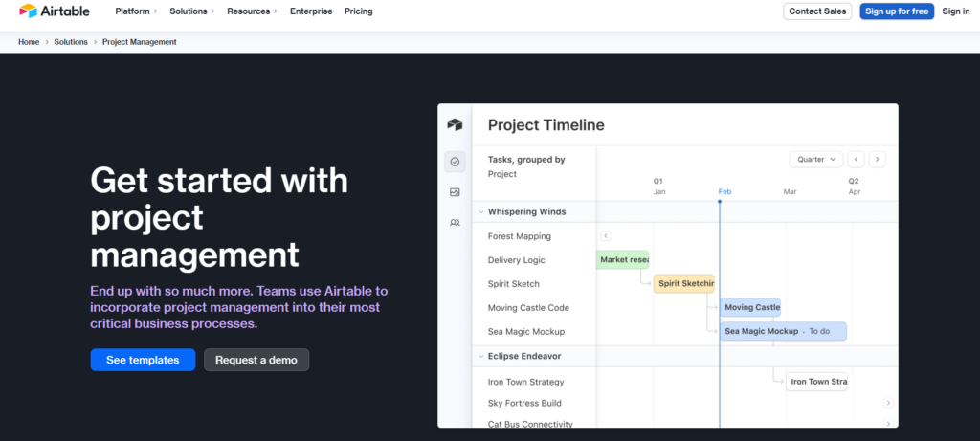
Task: Click right arrow on Sky Fortress Build row
Action: click(888, 404)
